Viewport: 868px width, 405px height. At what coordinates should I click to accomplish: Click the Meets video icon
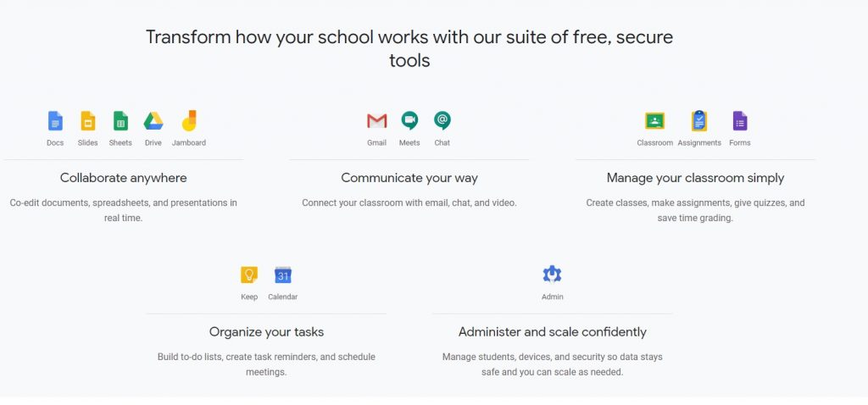tap(409, 120)
